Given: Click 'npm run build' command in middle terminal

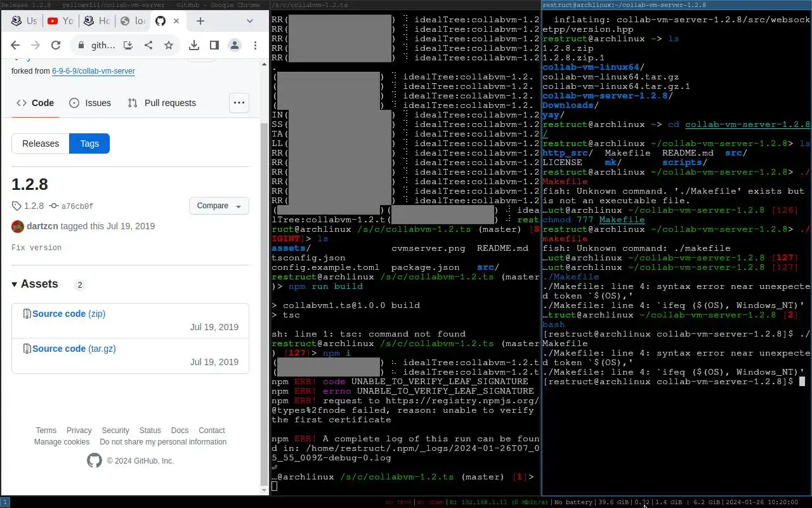Looking at the screenshot, I should click(325, 286).
